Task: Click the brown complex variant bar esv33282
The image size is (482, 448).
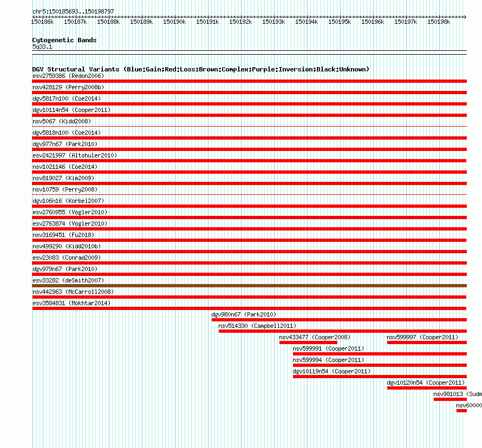Action: click(249, 286)
